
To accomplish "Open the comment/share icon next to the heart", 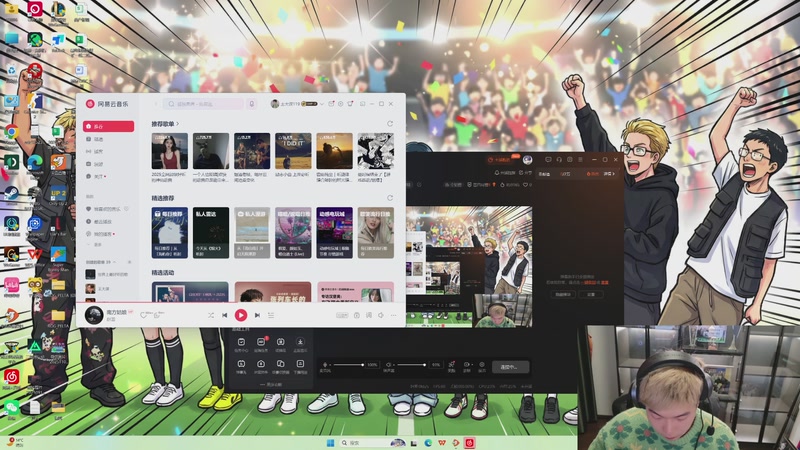I will (x=157, y=316).
